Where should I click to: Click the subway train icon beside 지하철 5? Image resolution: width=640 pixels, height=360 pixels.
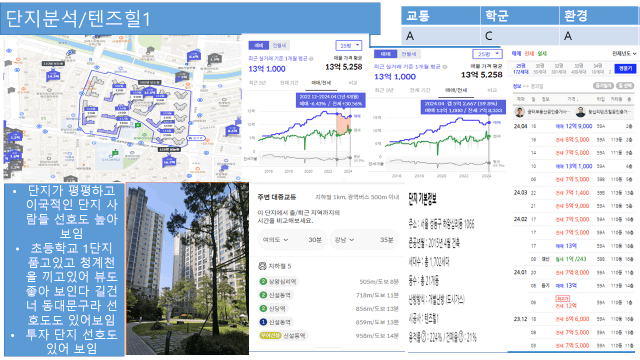tap(262, 266)
